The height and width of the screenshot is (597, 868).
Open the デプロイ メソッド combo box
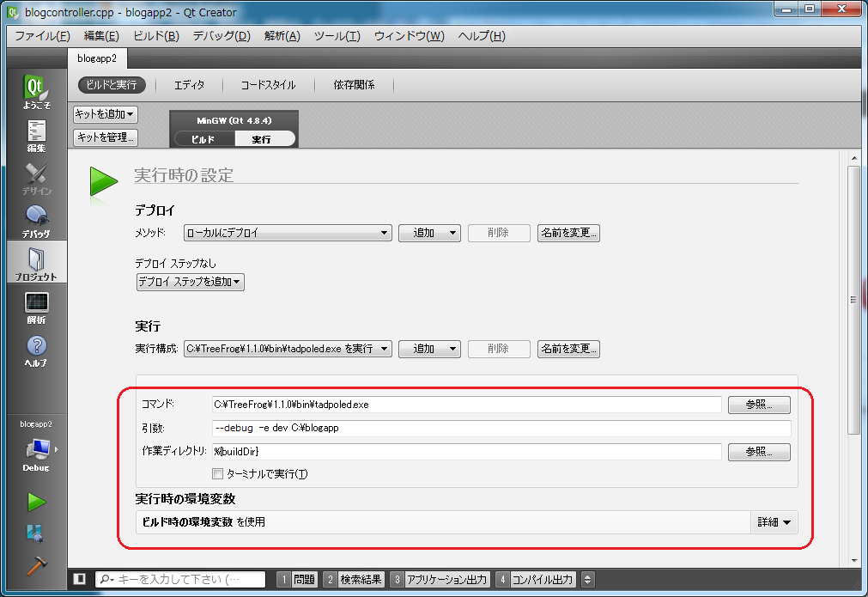coord(288,233)
